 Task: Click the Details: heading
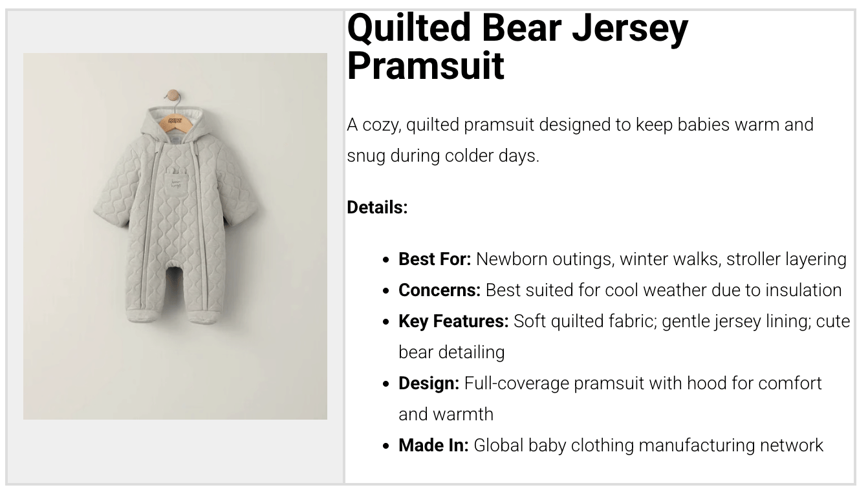click(377, 208)
